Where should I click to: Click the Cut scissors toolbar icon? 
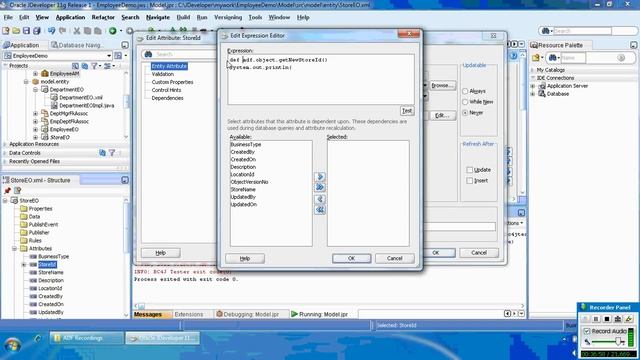coord(77,31)
